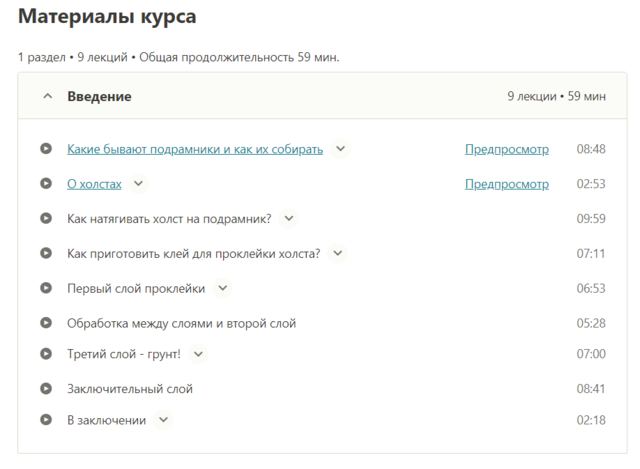Open lecture link «Какие бывают подрамники и как их собирать»
This screenshot has height=469, width=640.
click(x=195, y=149)
